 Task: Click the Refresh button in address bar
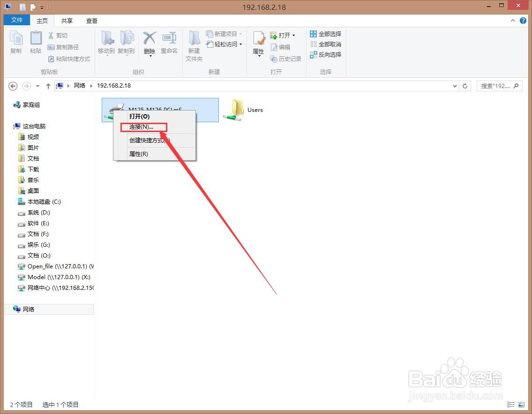coord(465,86)
